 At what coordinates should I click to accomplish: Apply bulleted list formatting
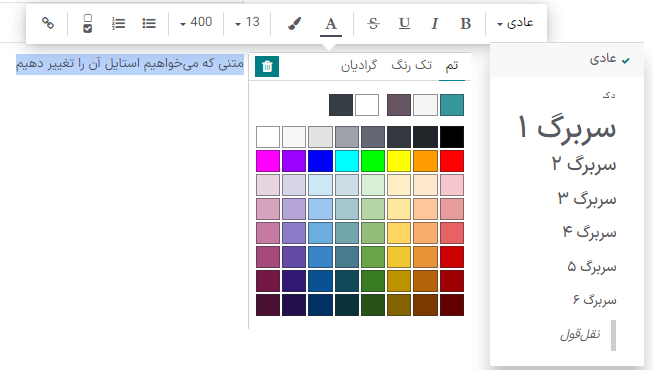point(149,23)
